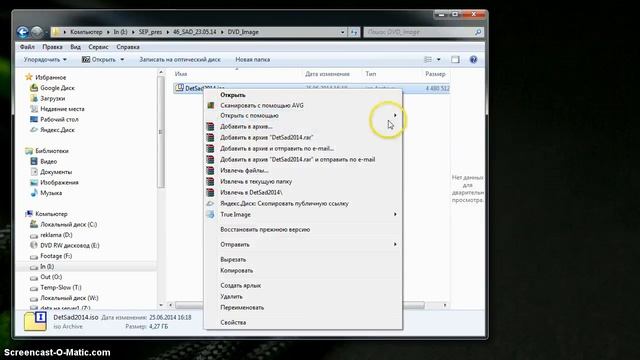Open Недавние места in favorites
This screenshot has height=360, width=640.
(x=62, y=109)
